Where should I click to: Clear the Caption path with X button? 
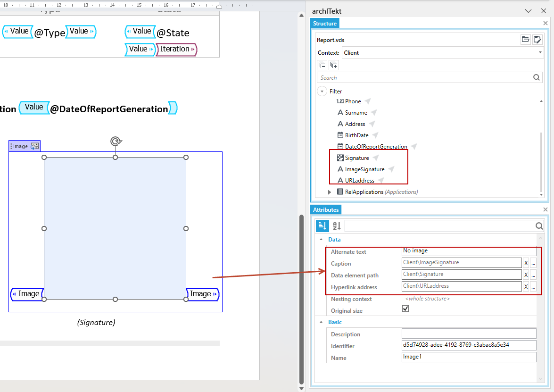pos(526,263)
